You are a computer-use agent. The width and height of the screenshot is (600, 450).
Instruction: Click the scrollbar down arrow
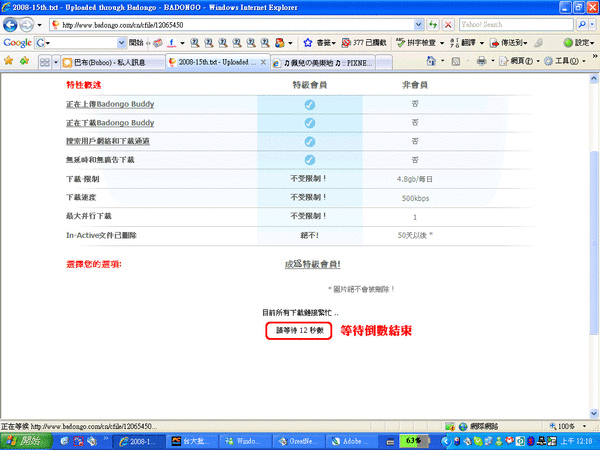594,413
